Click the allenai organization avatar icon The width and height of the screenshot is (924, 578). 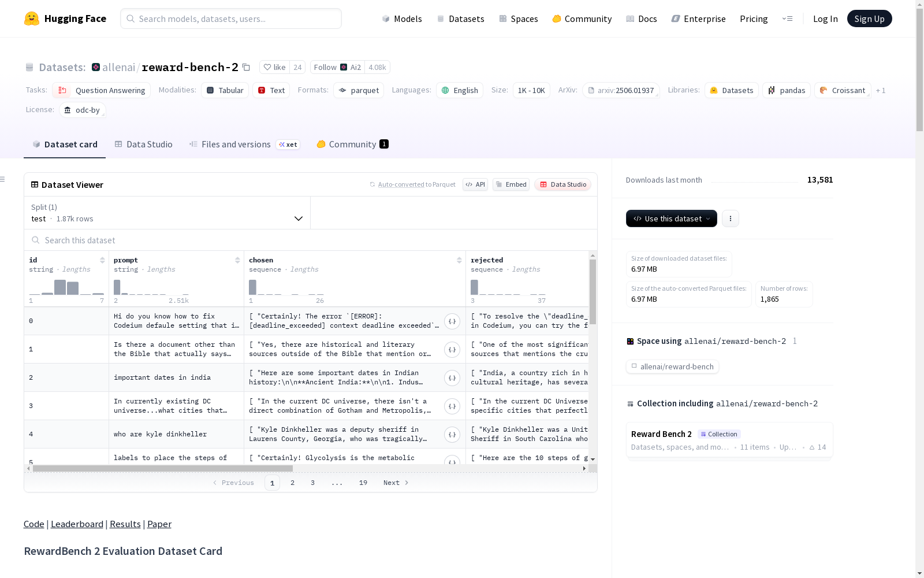pyautogui.click(x=96, y=67)
